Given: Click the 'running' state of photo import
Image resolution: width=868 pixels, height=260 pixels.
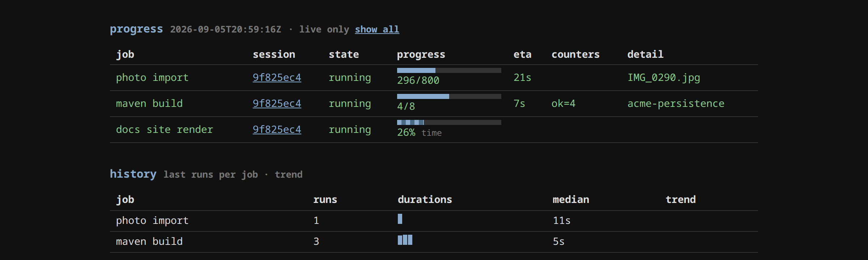Looking at the screenshot, I should click(x=350, y=78).
